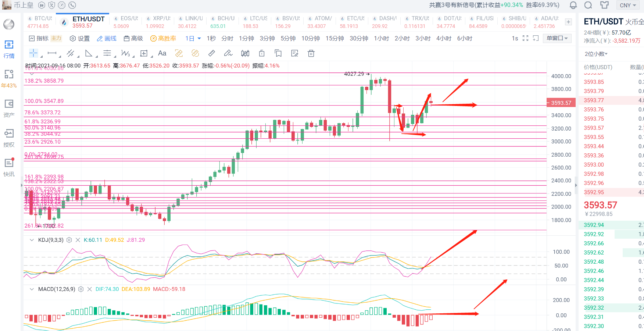Viewport: 644px width, 331px height.
Task: Select the freehand pen drawing tool
Action: (228, 53)
